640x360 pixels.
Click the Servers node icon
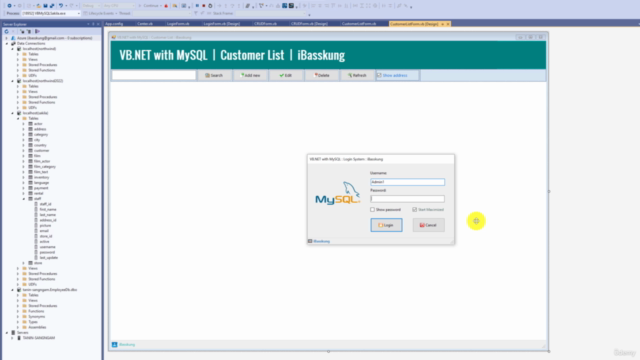pos(13,333)
